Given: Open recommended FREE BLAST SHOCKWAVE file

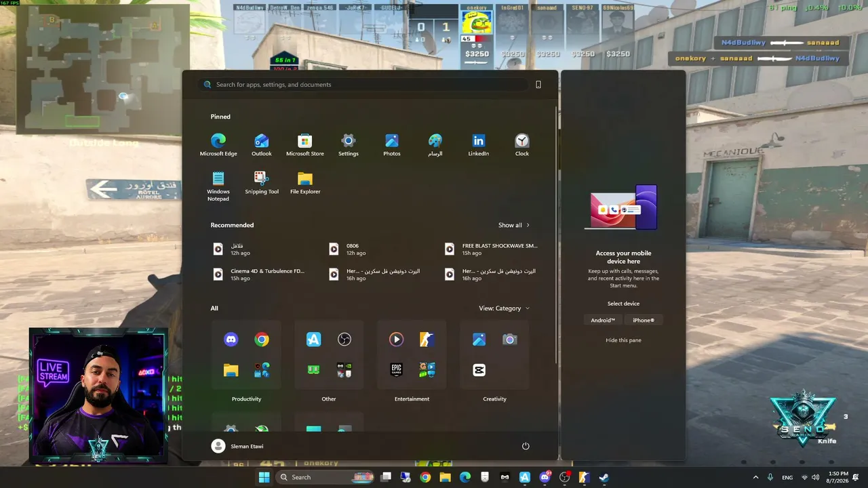Looking at the screenshot, I should click(x=492, y=249).
